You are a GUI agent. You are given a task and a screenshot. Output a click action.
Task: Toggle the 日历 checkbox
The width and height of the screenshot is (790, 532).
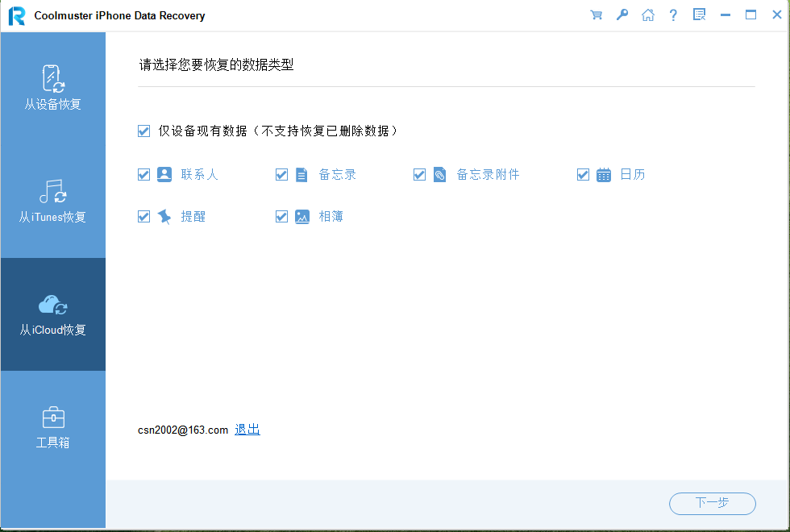coord(583,175)
